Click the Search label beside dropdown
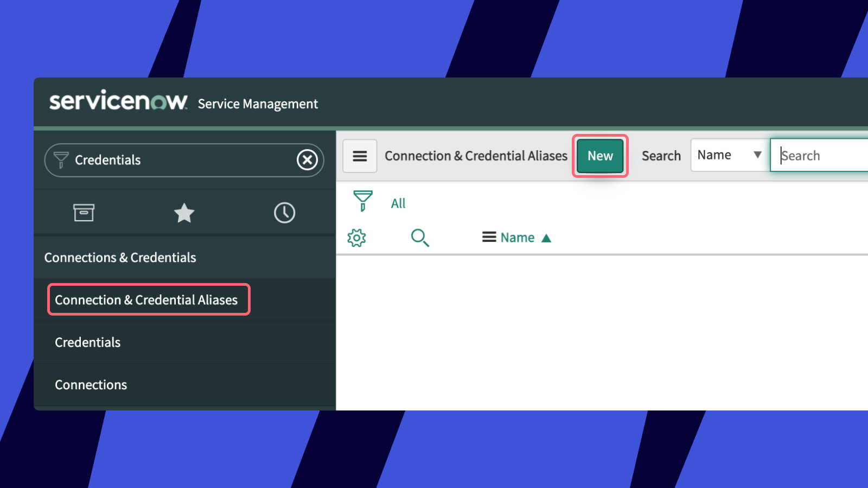The image size is (868, 488). click(x=661, y=156)
